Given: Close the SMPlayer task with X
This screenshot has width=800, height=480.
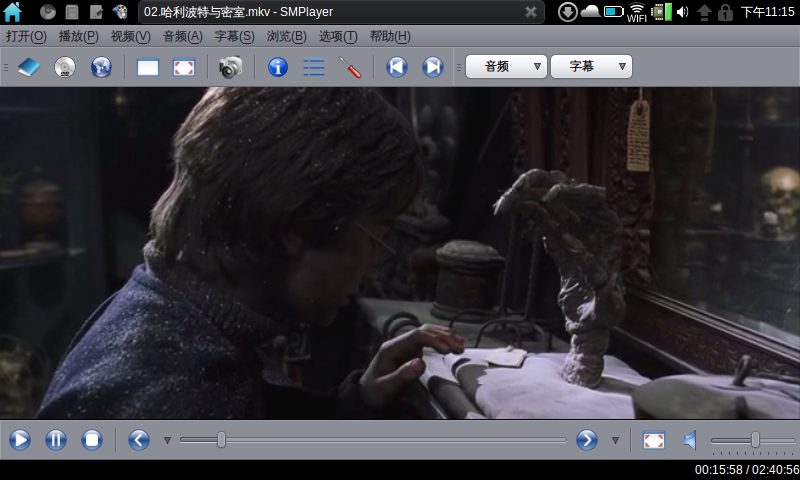Looking at the screenshot, I should (531, 12).
